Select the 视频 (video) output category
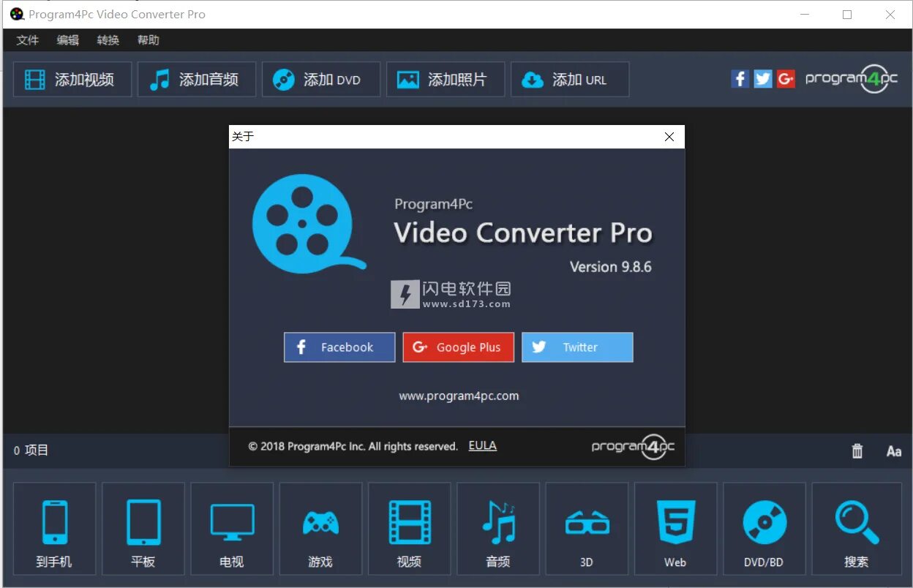The width and height of the screenshot is (913, 588). click(x=410, y=528)
